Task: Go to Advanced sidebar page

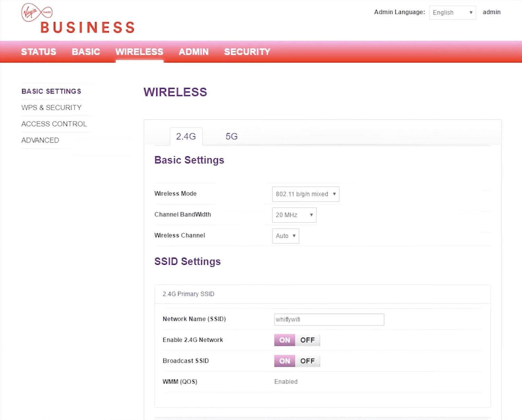Action: 40,140
